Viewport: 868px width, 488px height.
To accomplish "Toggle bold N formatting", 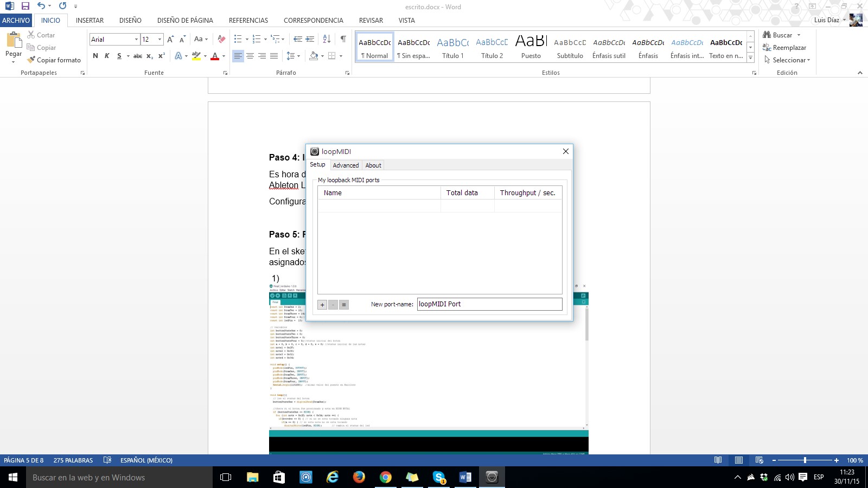I will pyautogui.click(x=95, y=56).
